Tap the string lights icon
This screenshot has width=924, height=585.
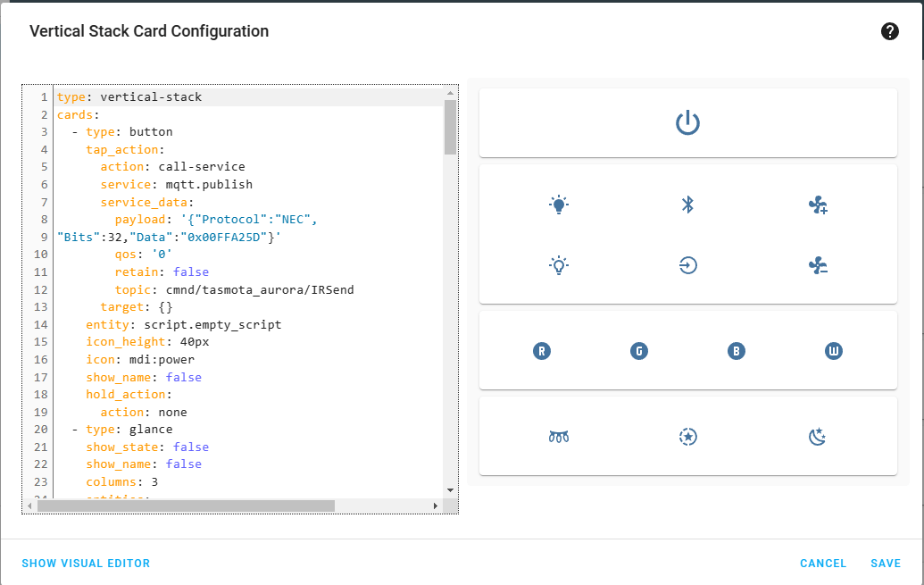558,437
